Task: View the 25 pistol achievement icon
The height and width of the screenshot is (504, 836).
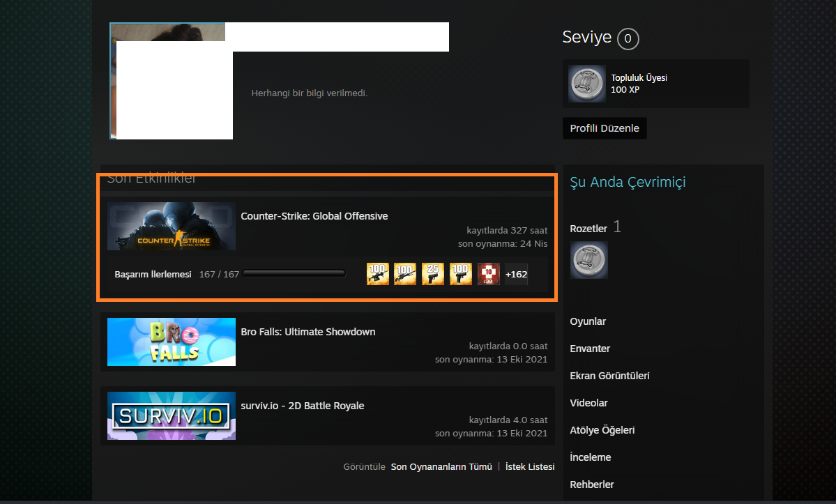Action: (432, 274)
